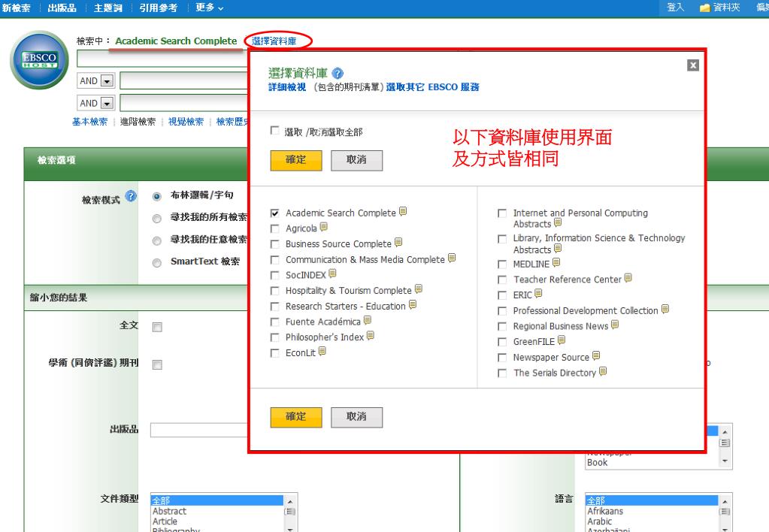
Task: Open 主題詞 in top menu
Action: pyautogui.click(x=108, y=8)
